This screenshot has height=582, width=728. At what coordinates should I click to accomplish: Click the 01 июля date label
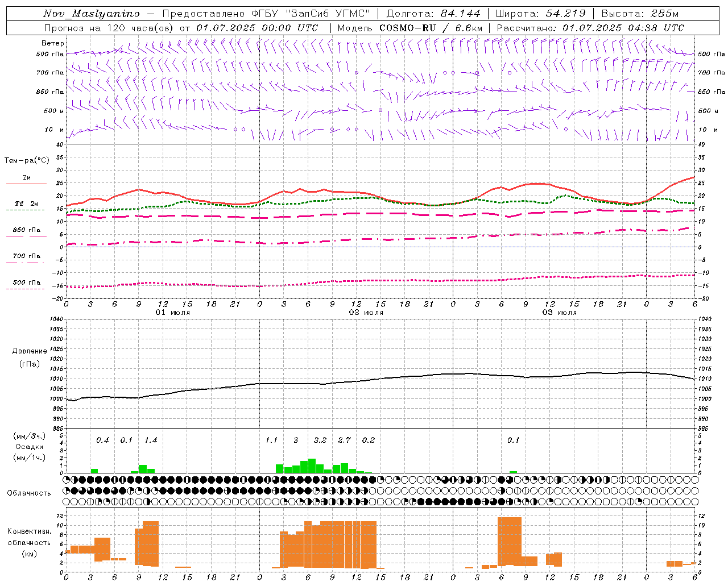click(173, 313)
